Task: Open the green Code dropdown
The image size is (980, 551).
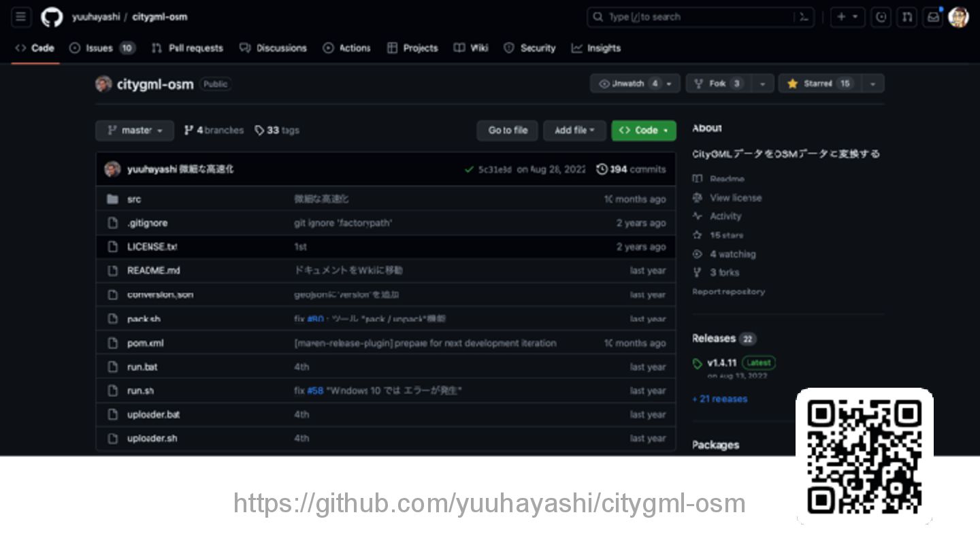Action: tap(644, 131)
